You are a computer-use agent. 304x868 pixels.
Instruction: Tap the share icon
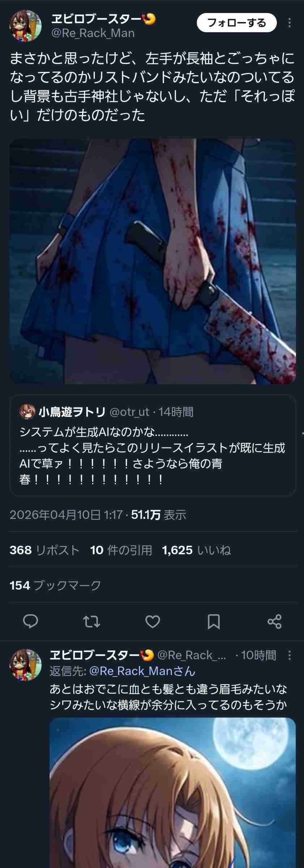pos(274,621)
